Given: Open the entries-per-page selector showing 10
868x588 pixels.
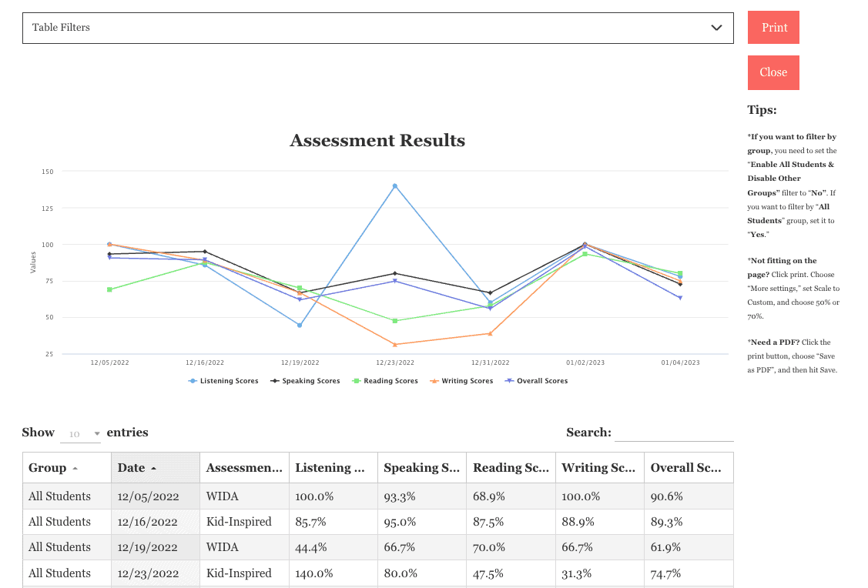Looking at the screenshot, I should coord(80,433).
